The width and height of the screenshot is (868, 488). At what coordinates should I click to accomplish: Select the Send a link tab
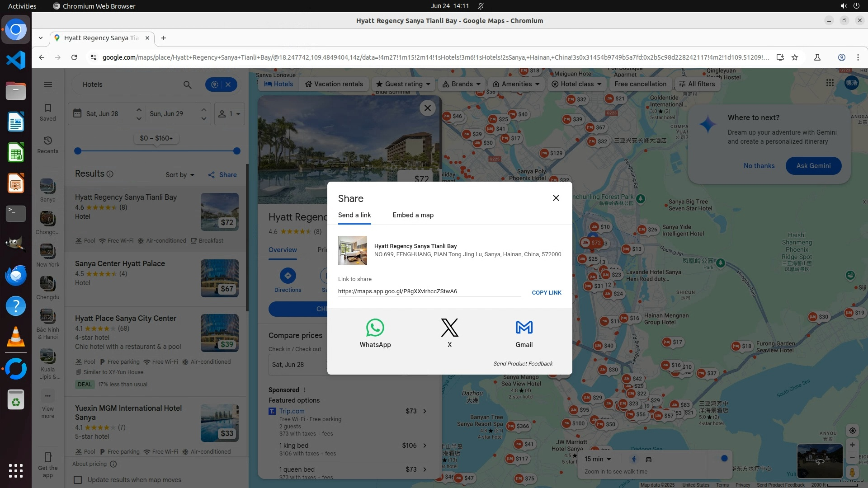click(354, 215)
